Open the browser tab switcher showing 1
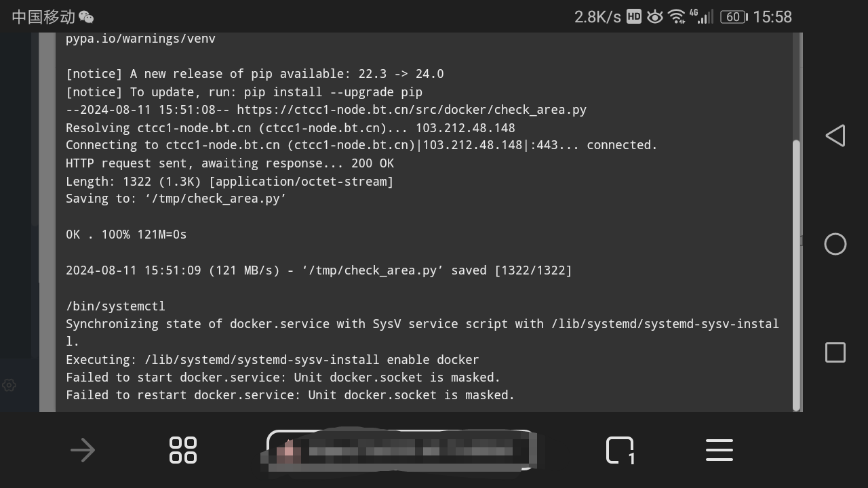 tap(620, 450)
